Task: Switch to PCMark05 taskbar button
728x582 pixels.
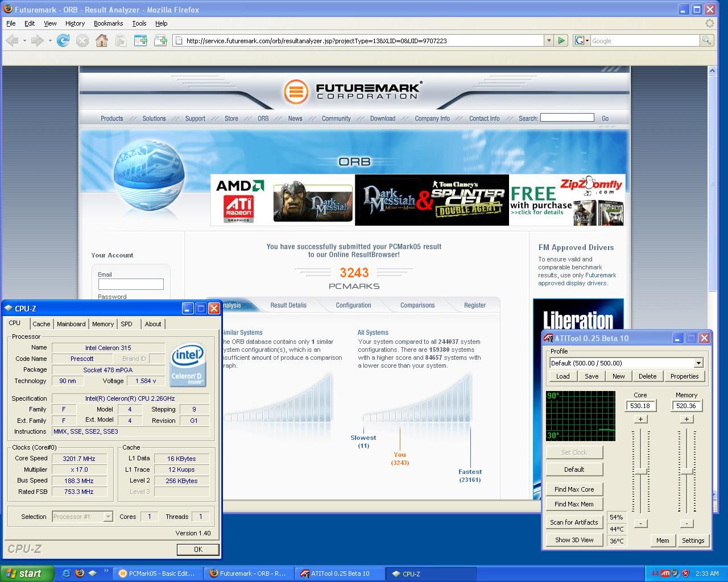Action: pos(158,573)
